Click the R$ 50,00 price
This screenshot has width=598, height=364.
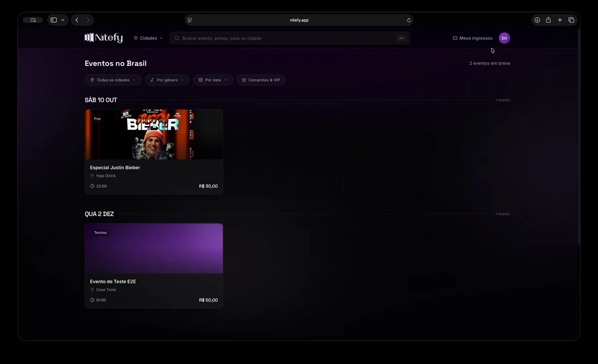click(x=208, y=300)
